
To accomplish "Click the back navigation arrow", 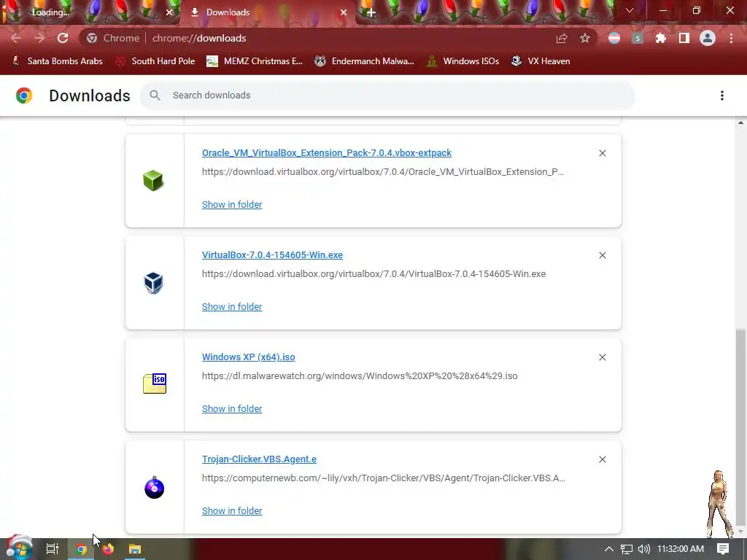I will click(x=16, y=38).
